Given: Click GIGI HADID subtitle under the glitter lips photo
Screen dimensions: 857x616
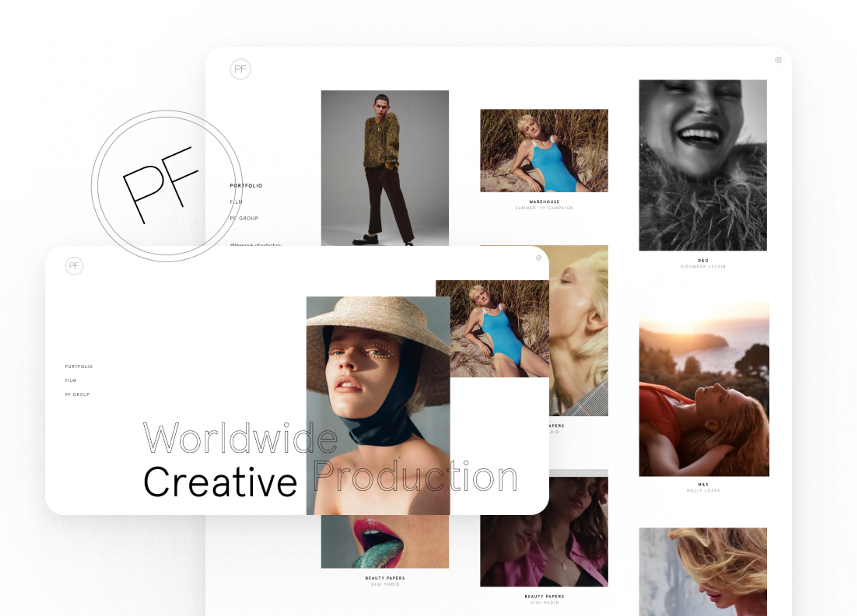Looking at the screenshot, I should pos(385,584).
